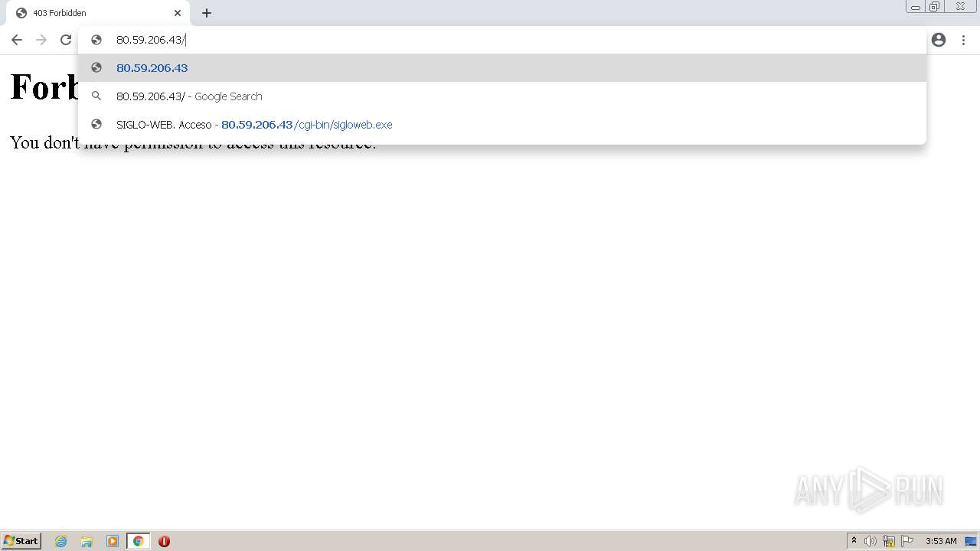
Task: Restore down the Chrome window
Action: pos(935,7)
